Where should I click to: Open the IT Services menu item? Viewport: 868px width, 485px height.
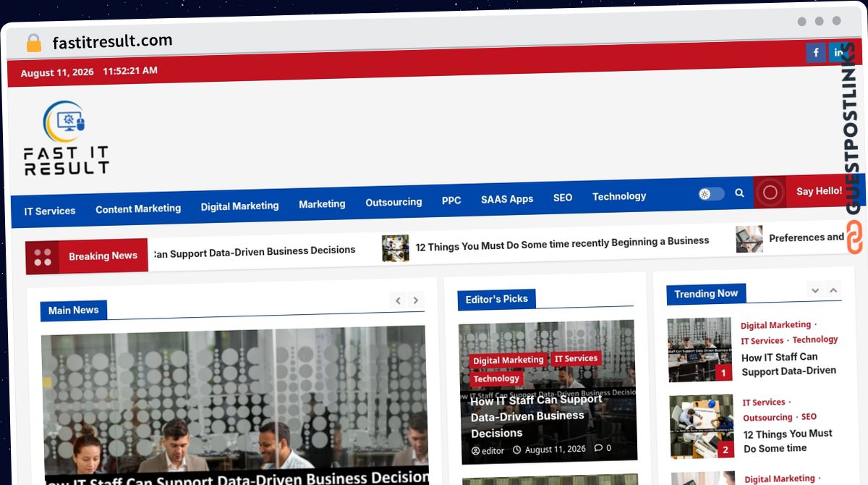50,211
